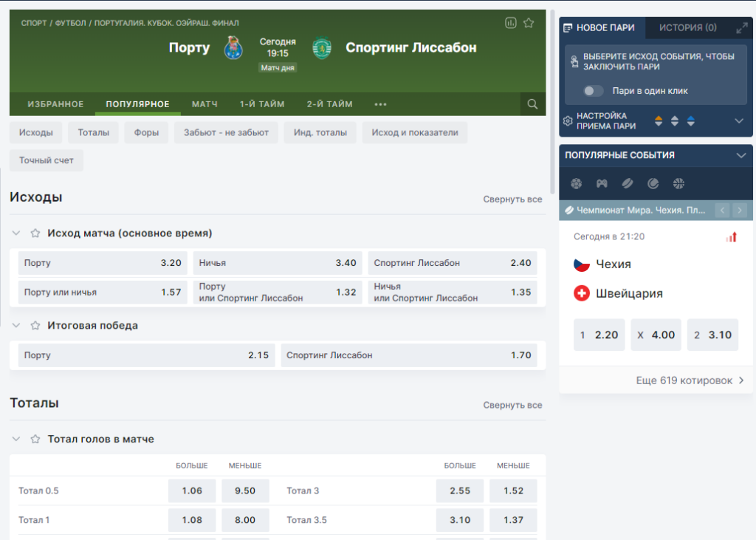
Task: Bet on draw 'Ничья' at 3.40
Action: (278, 263)
